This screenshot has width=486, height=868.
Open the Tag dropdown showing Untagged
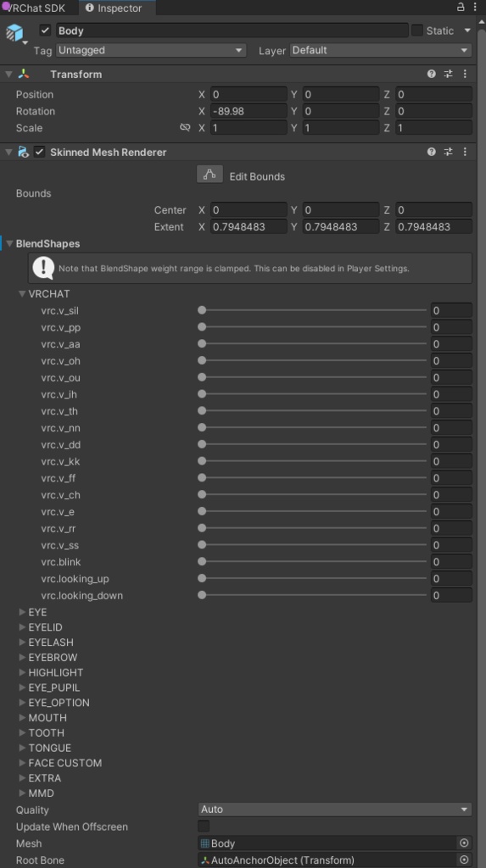click(x=151, y=50)
